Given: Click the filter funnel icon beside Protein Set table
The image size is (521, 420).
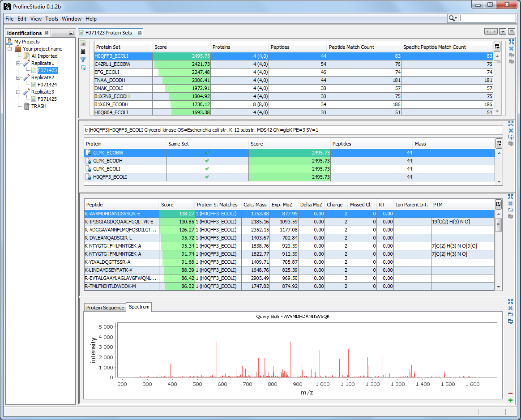Looking at the screenshot, I should [x=83, y=60].
